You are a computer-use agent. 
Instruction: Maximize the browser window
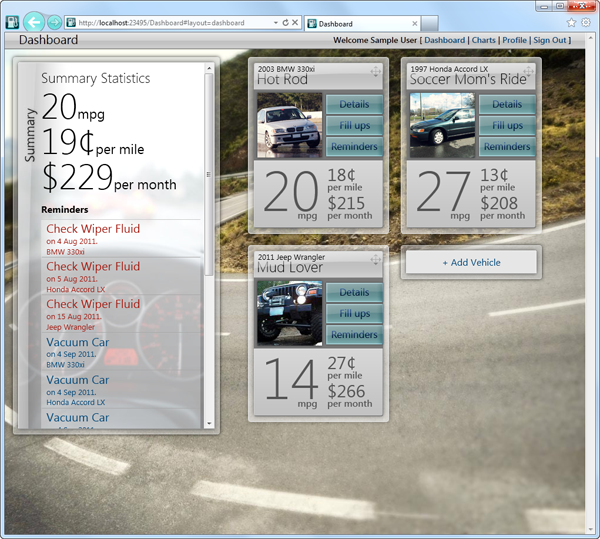560,6
